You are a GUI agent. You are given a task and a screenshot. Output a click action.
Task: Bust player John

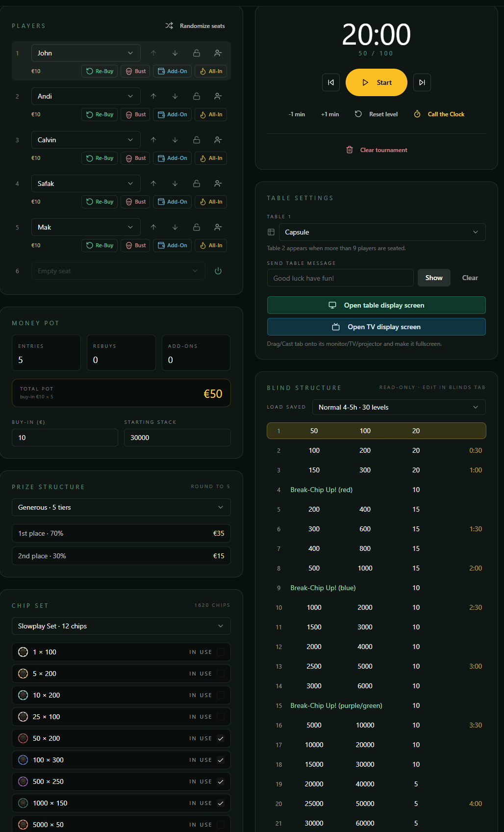135,71
